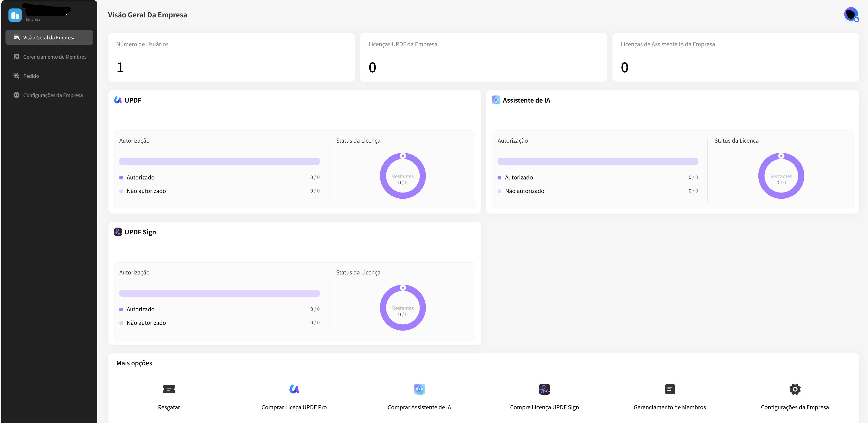This screenshot has width=868, height=423.
Task: Click the Assistente de IA section icon
Action: tap(496, 100)
